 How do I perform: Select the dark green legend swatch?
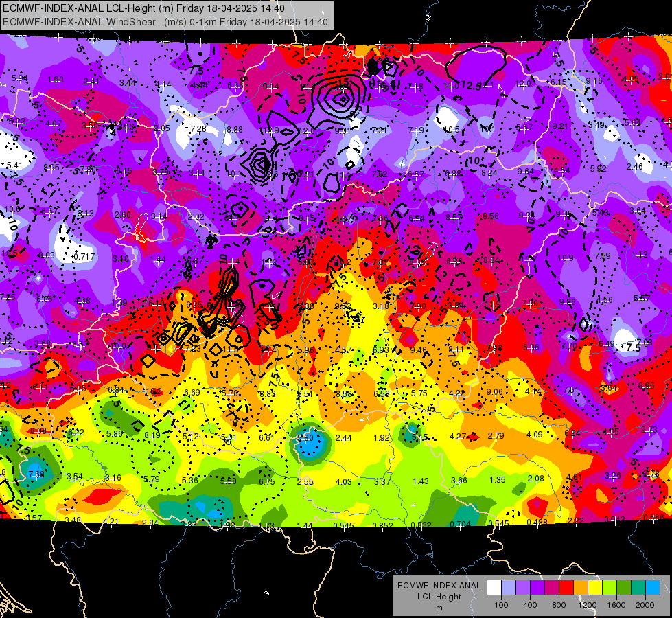tap(624, 587)
